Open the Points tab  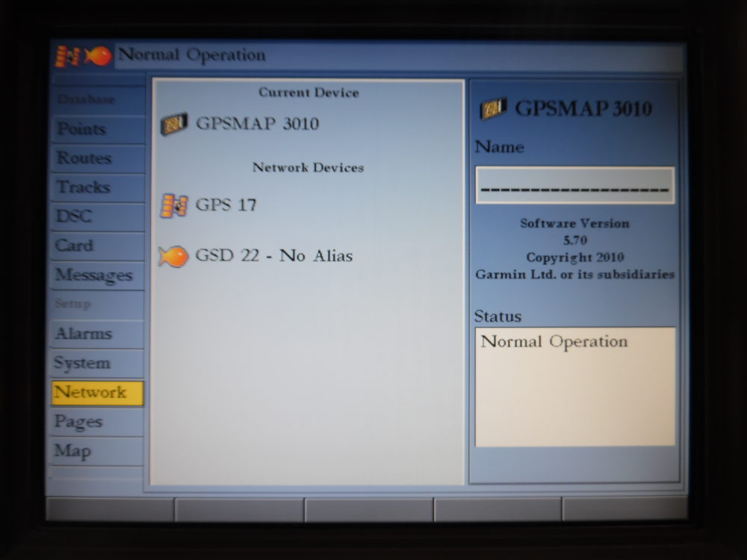click(x=98, y=129)
